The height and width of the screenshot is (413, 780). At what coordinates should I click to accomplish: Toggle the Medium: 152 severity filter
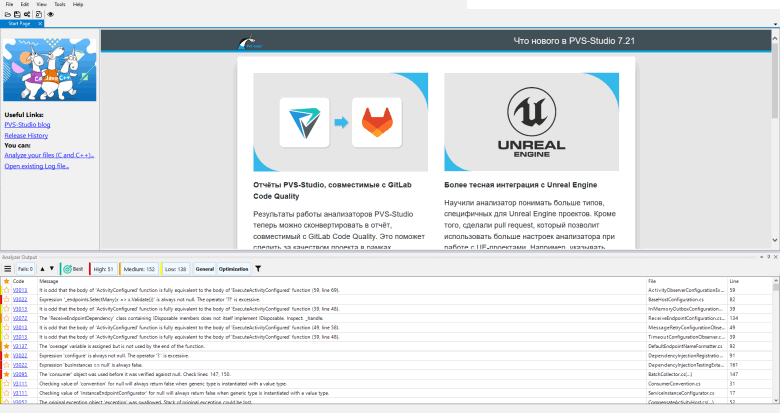point(140,269)
